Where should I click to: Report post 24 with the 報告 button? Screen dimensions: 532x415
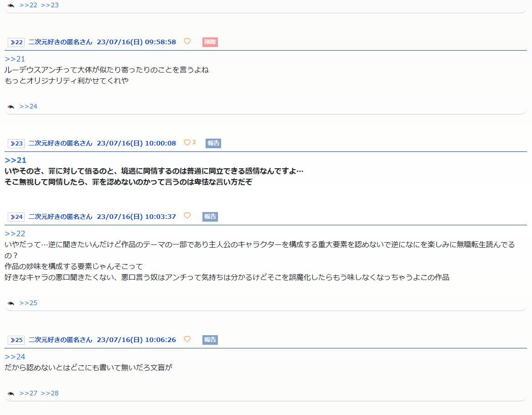pyautogui.click(x=210, y=217)
